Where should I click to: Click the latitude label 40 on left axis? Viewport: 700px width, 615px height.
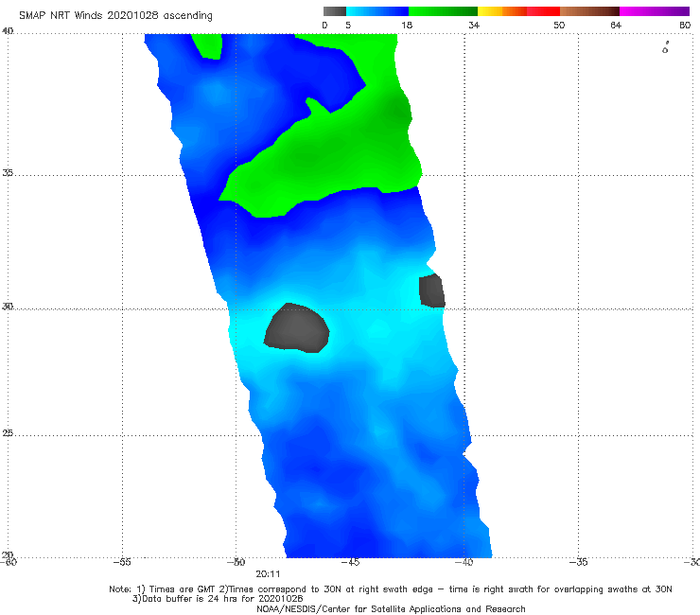point(8,31)
